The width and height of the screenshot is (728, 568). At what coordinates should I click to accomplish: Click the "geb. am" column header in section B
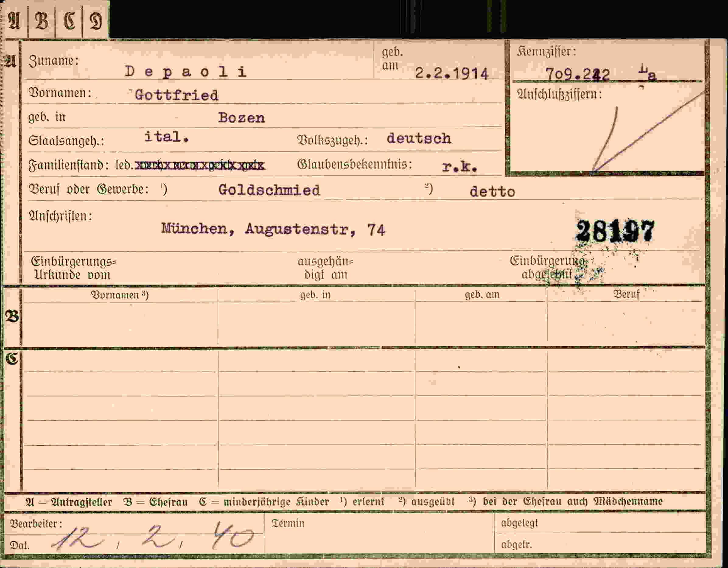(482, 295)
